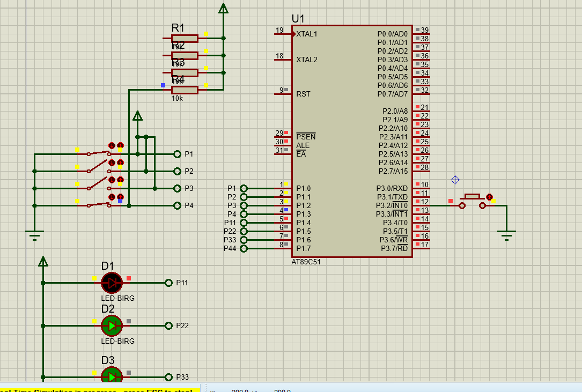
Task: Click the LED-BIRG label under D1
Action: click(x=117, y=299)
